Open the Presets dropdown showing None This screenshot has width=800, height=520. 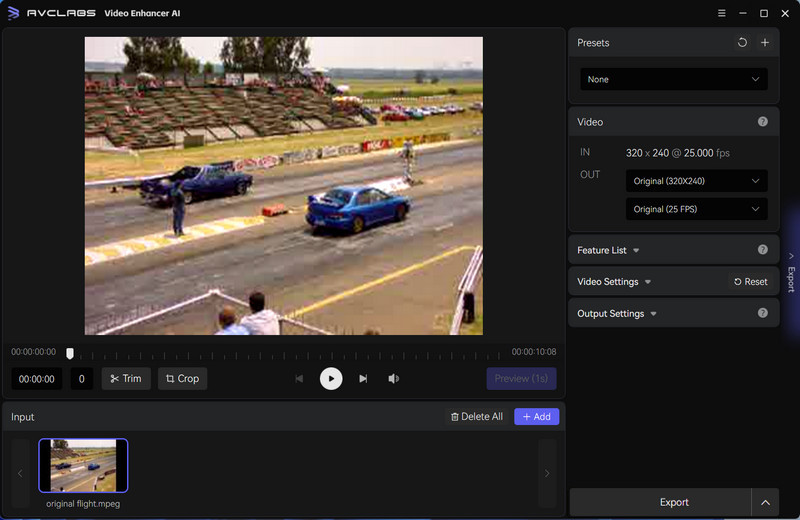pyautogui.click(x=673, y=79)
